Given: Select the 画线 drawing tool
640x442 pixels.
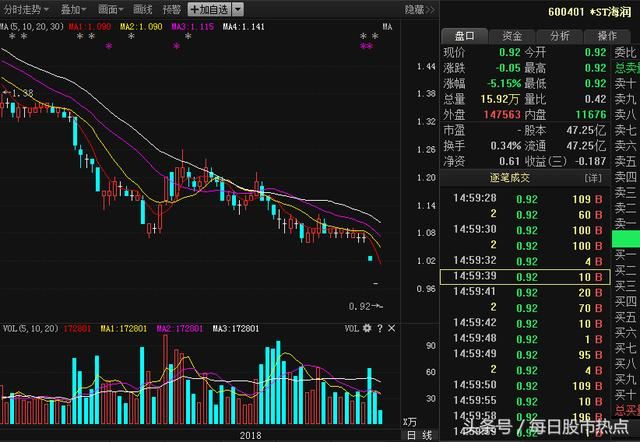Looking at the screenshot, I should (142, 9).
